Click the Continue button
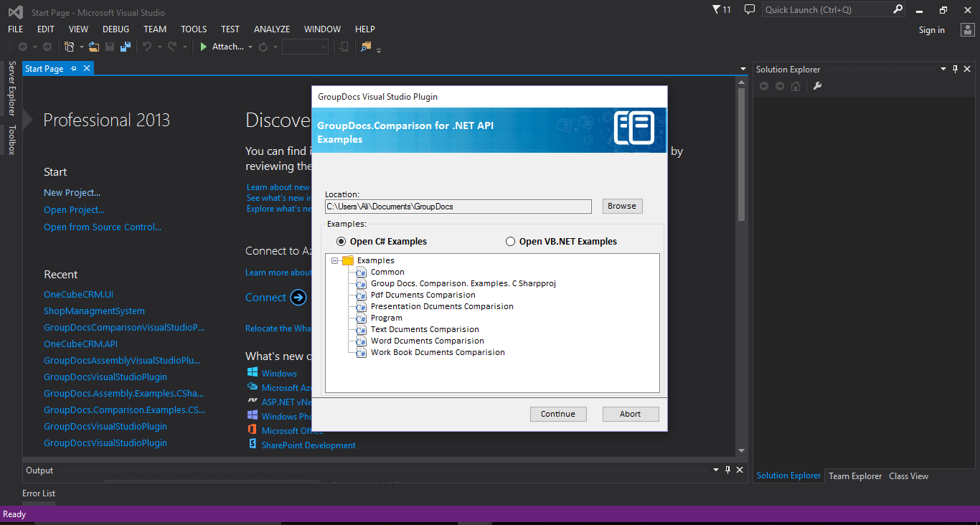Image resolution: width=980 pixels, height=525 pixels. point(558,414)
